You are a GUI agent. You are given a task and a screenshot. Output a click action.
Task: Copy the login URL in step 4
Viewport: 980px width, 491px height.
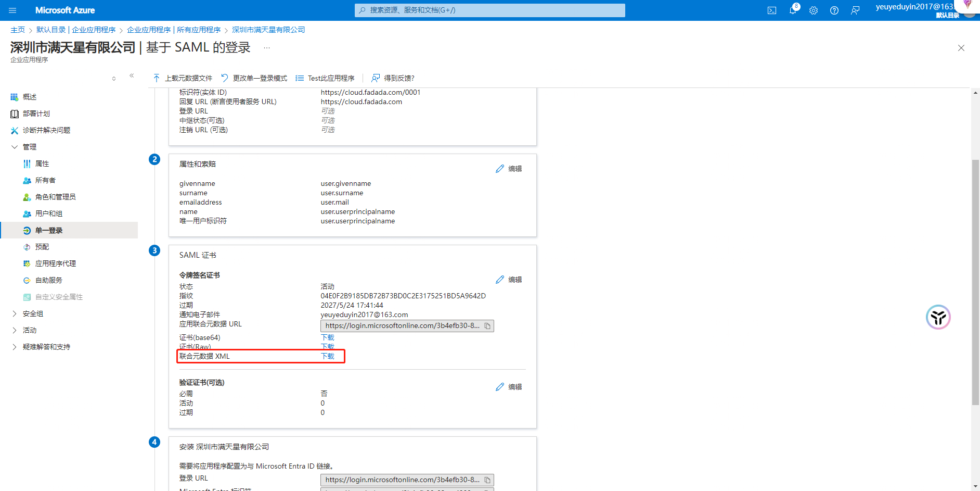pos(487,480)
